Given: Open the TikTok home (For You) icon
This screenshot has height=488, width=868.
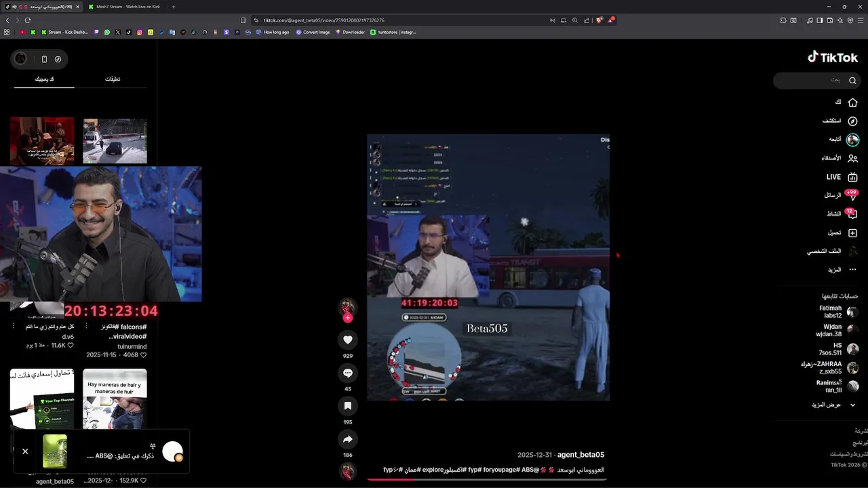Looking at the screenshot, I should coord(852,102).
